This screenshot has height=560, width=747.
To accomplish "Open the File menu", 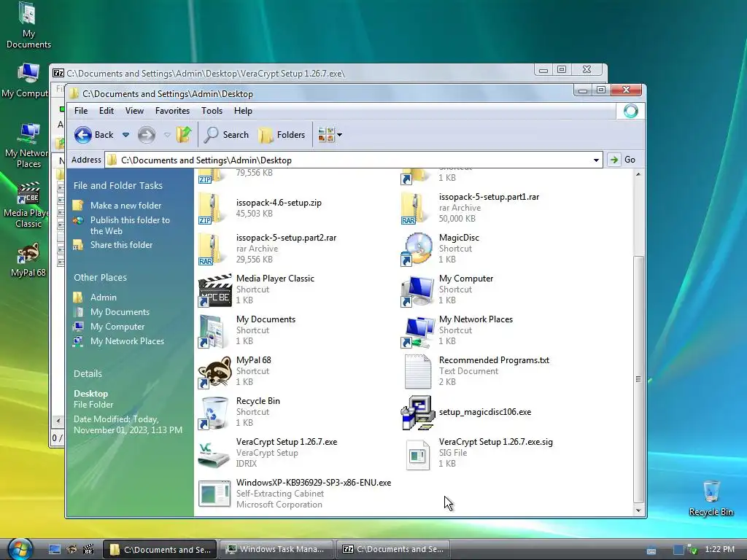I will click(81, 111).
